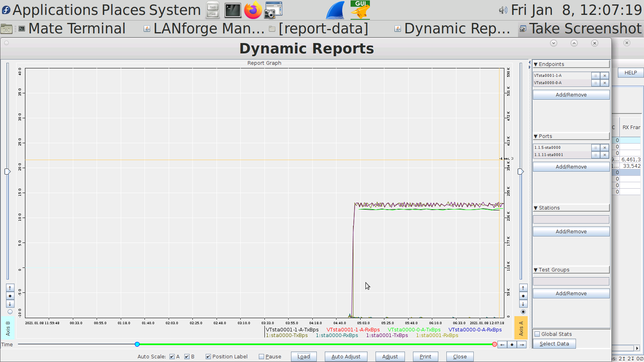Screen dimensions: 644x362
Task: Select the Axis A radio button
Action: [523, 312]
